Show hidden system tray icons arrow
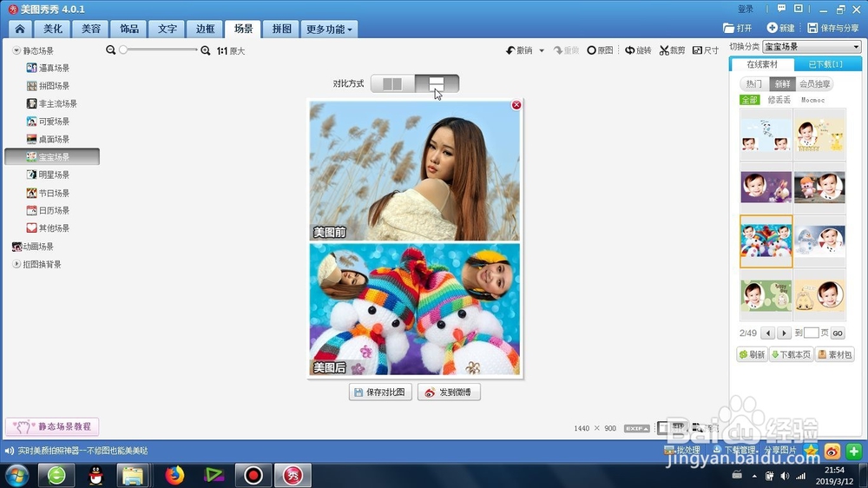Screen dimensions: 868x488 tap(754, 476)
